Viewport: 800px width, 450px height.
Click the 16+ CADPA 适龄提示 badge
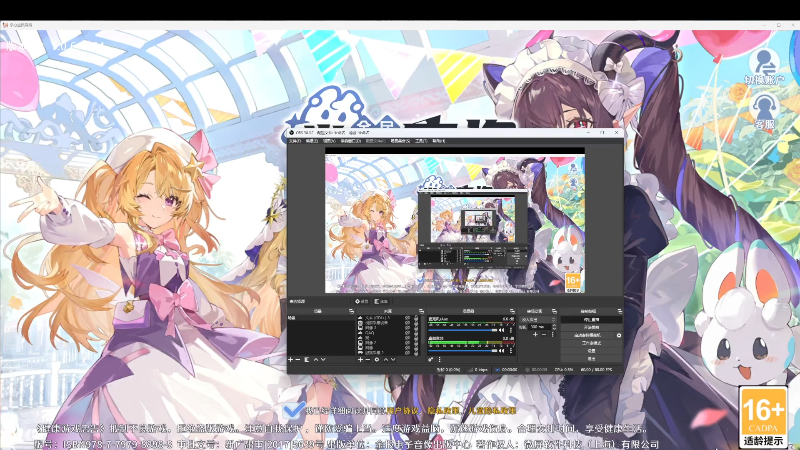(x=763, y=417)
